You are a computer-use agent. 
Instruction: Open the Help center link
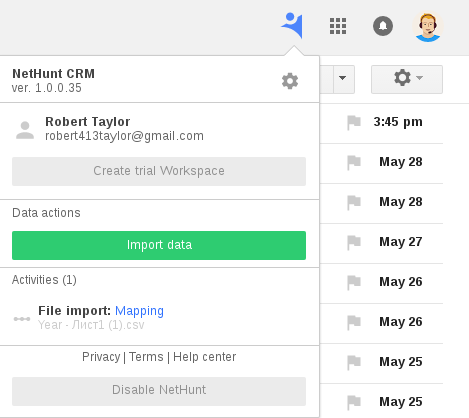205,357
